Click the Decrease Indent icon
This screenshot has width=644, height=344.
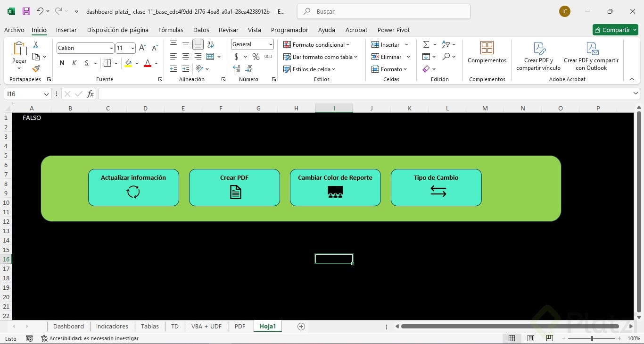(173, 69)
